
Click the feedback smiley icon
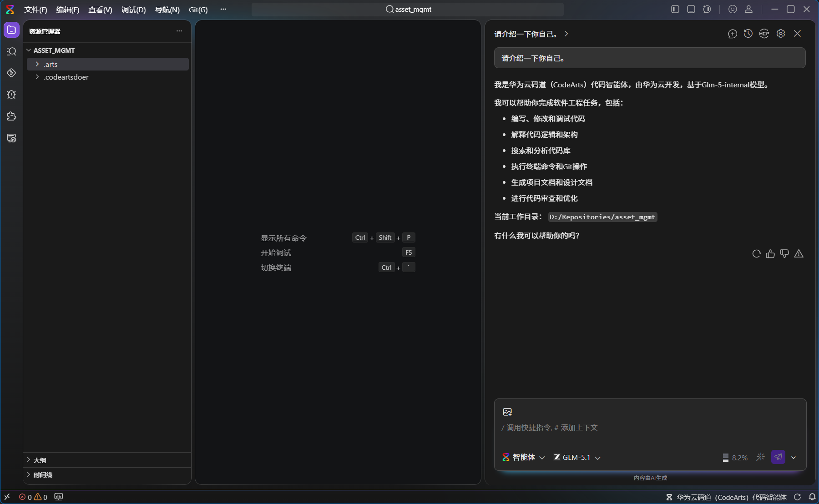(733, 9)
